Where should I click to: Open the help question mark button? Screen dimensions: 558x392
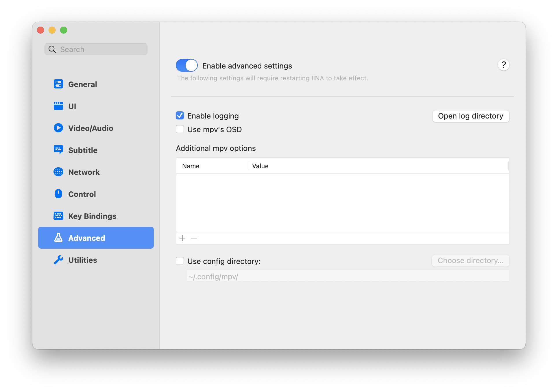(504, 65)
